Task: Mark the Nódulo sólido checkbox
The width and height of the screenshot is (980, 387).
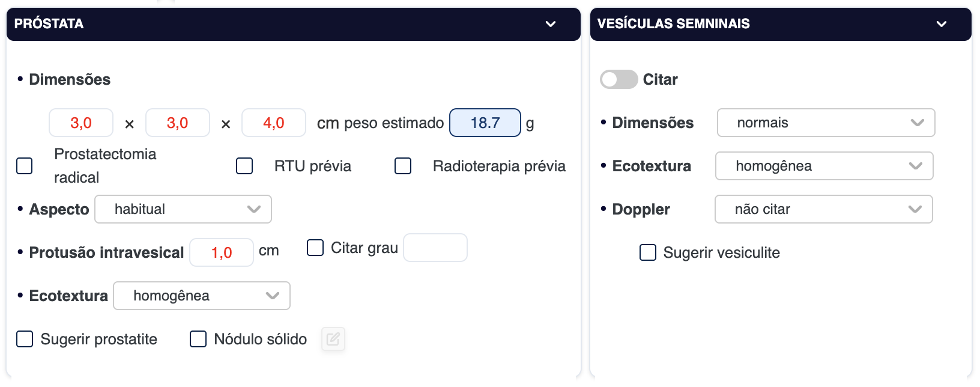Action: coord(198,339)
